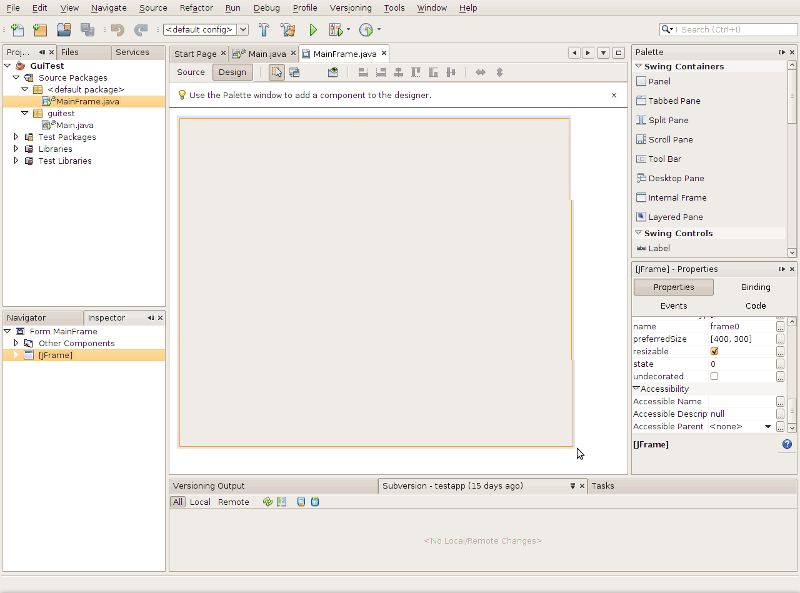The height and width of the screenshot is (593, 800).
Task: Expand Other Components in the Inspector tree
Action: 16,343
